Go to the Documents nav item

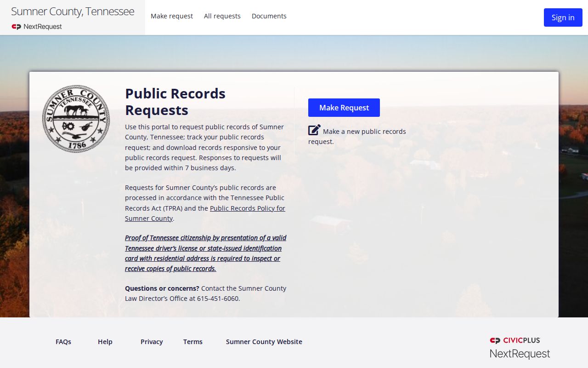point(269,16)
